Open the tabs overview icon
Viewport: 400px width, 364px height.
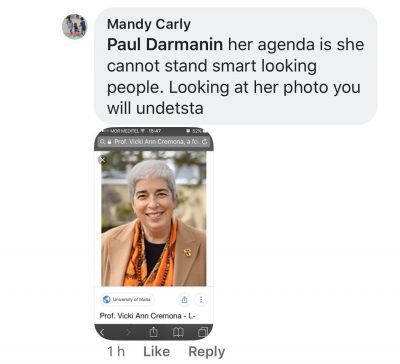203,332
